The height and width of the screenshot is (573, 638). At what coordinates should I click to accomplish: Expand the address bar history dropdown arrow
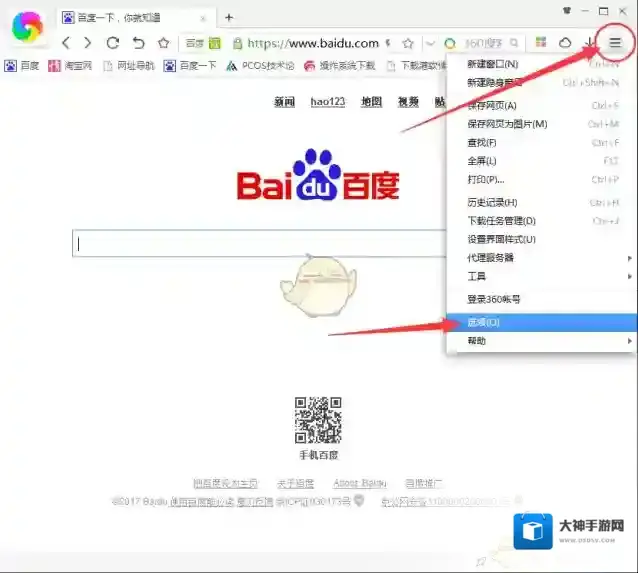[430, 43]
